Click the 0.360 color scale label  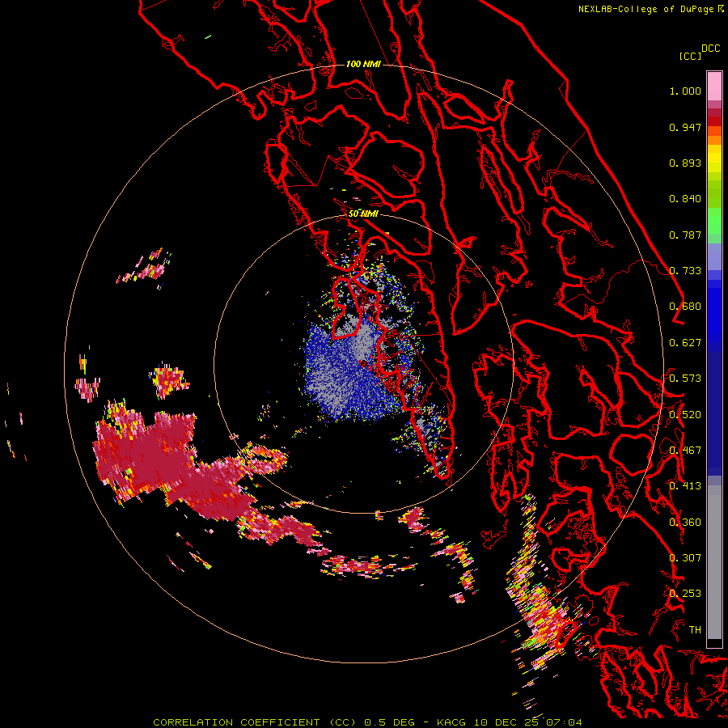685,523
